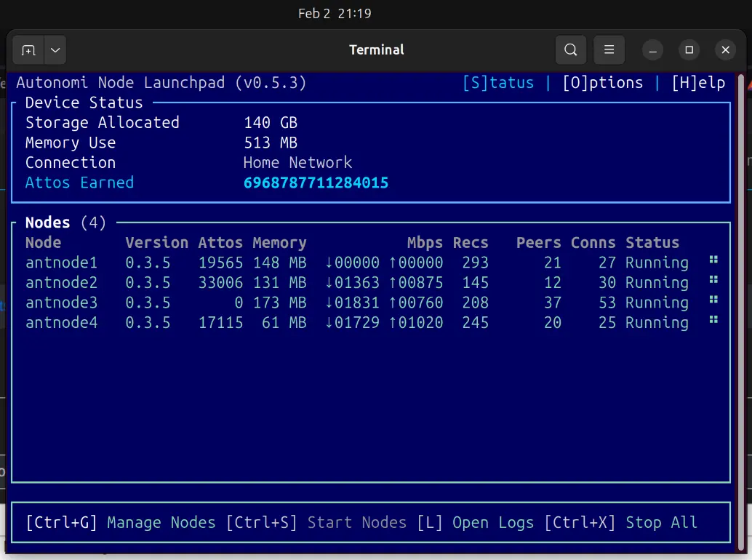Screen dimensions: 752x560
Task: Click antnode4 upload rate ↑01020
Action: 416,323
